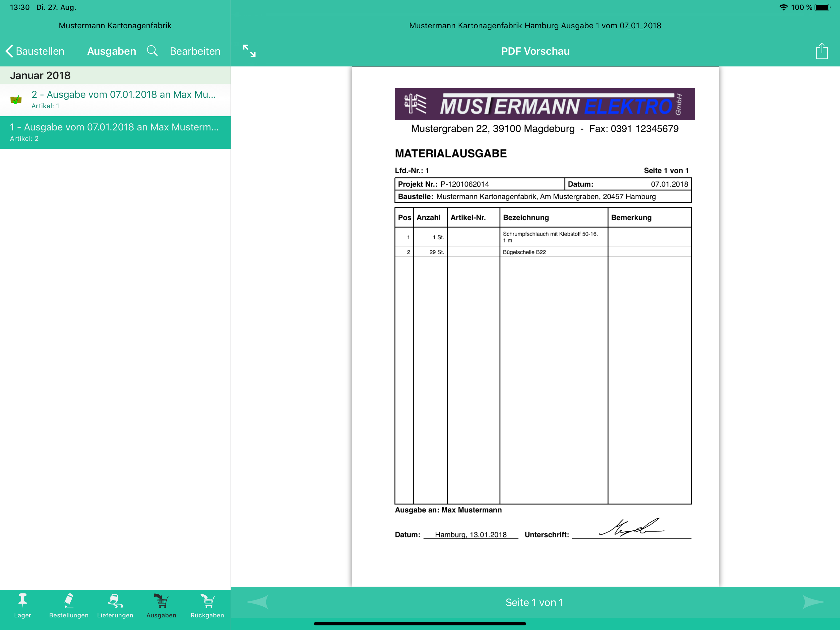
Task: Open the Bestellungen tab
Action: point(69,606)
